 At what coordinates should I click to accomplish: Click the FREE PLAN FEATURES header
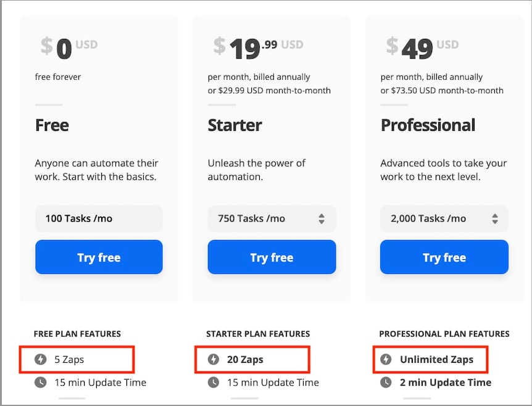(77, 334)
